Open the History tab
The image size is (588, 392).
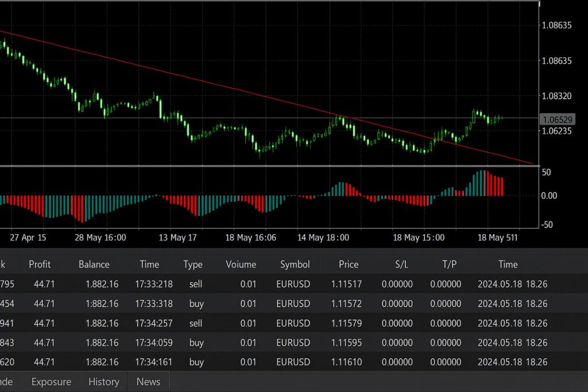click(103, 382)
